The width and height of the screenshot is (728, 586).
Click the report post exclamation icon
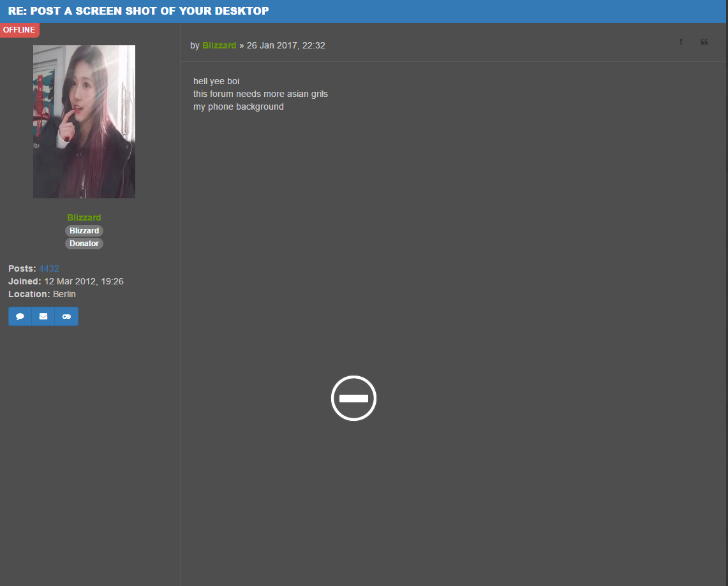[681, 41]
